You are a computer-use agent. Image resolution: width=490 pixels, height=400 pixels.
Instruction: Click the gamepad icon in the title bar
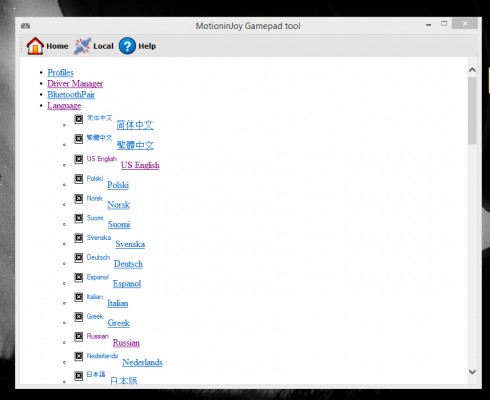[x=25, y=26]
